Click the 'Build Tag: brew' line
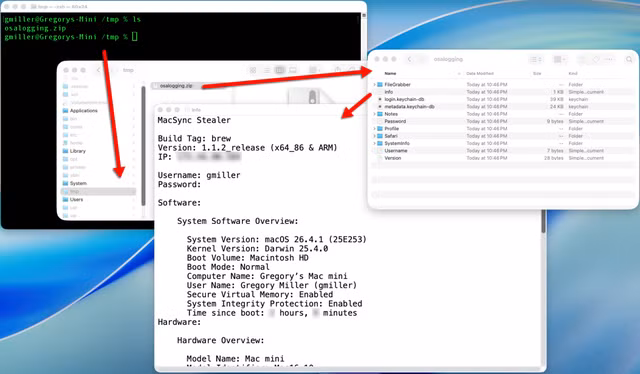 (194, 138)
